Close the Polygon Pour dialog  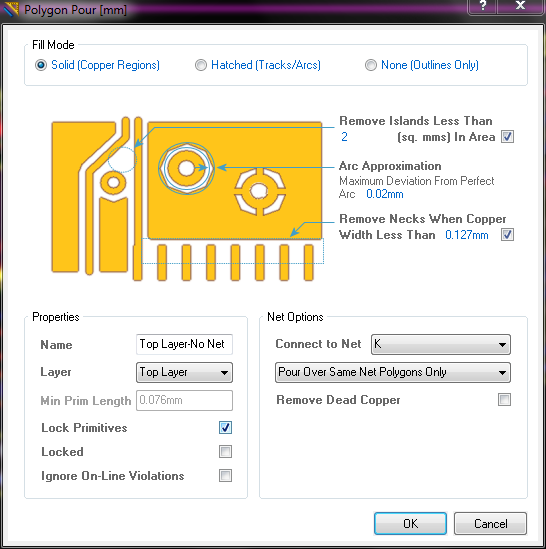(x=520, y=6)
